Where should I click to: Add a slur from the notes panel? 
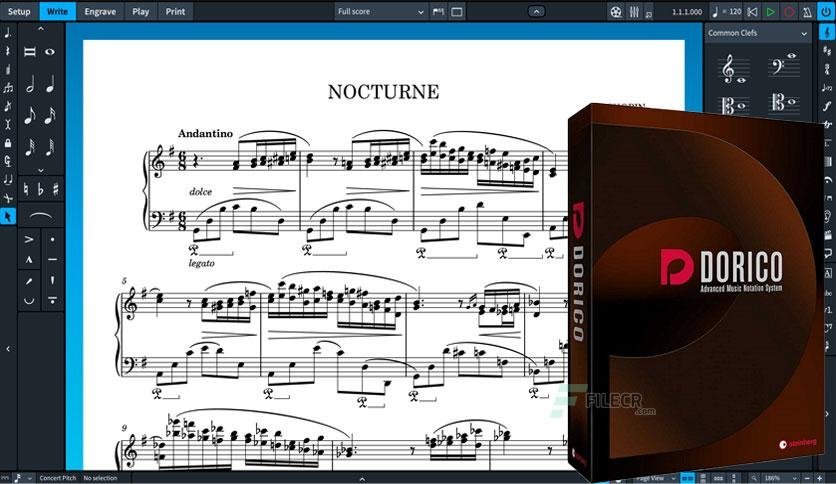(39, 216)
